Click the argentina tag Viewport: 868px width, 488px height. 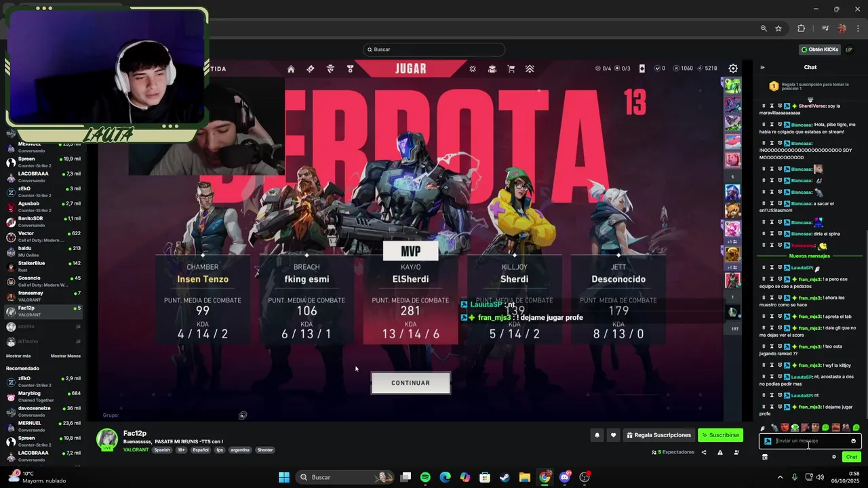tap(240, 450)
